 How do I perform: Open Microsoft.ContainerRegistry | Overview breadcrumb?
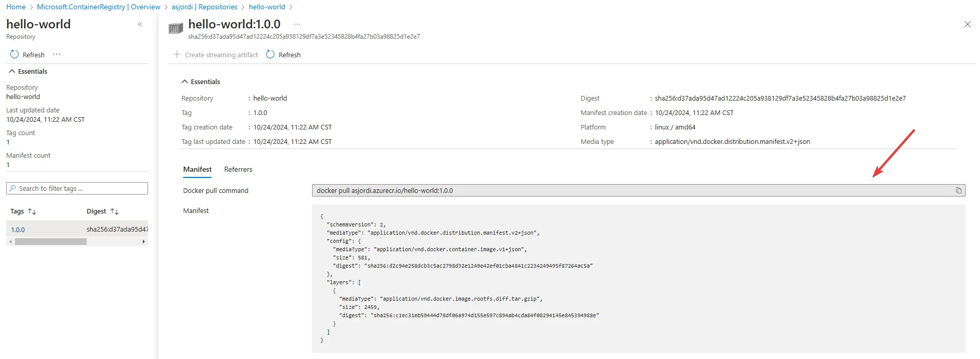coord(99,7)
